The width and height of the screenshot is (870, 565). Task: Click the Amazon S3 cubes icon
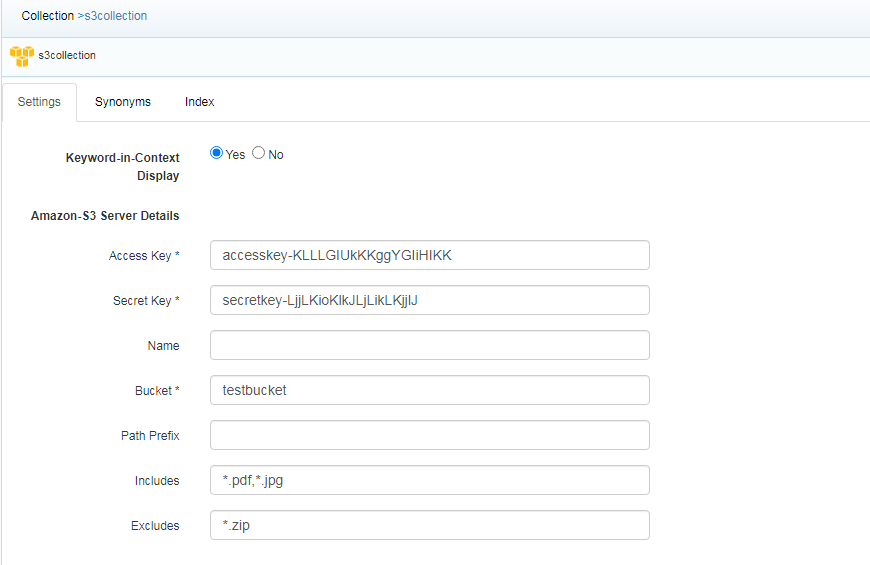pos(22,56)
